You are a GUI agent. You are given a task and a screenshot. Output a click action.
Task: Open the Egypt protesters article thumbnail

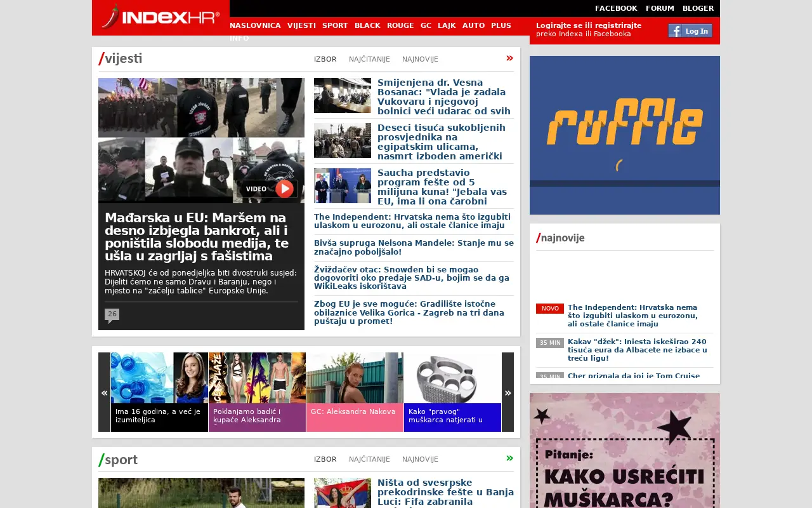[x=343, y=140]
